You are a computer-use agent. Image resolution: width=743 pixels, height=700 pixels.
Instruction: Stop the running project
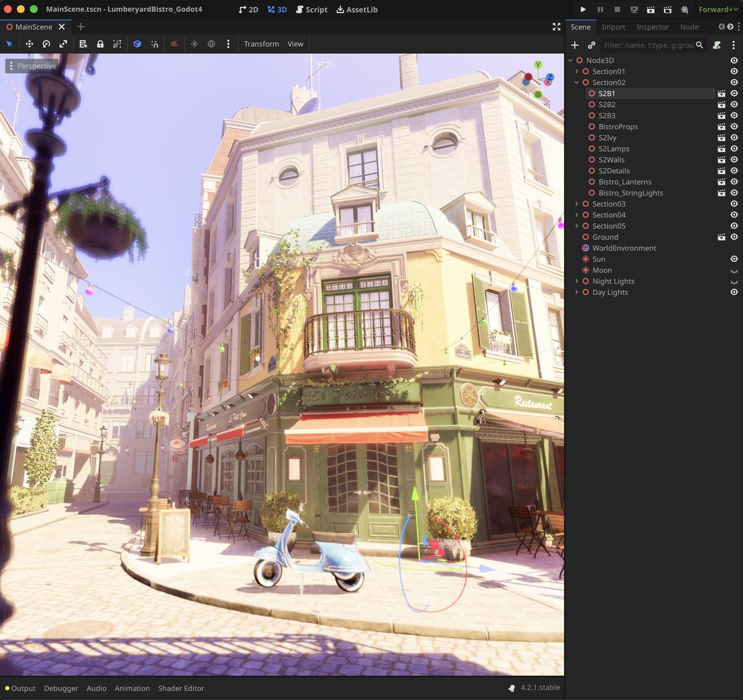click(x=617, y=9)
